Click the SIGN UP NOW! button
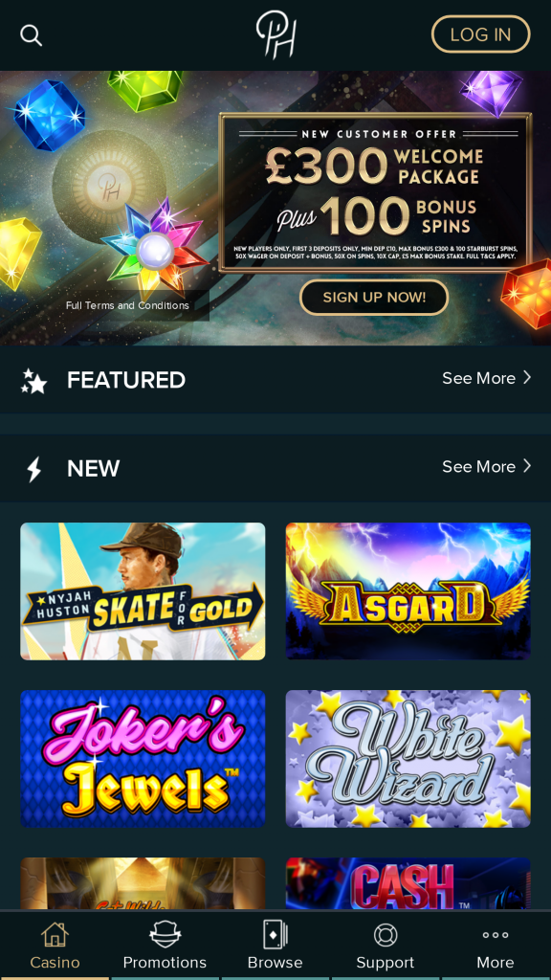Image resolution: width=551 pixels, height=980 pixels. click(x=374, y=297)
